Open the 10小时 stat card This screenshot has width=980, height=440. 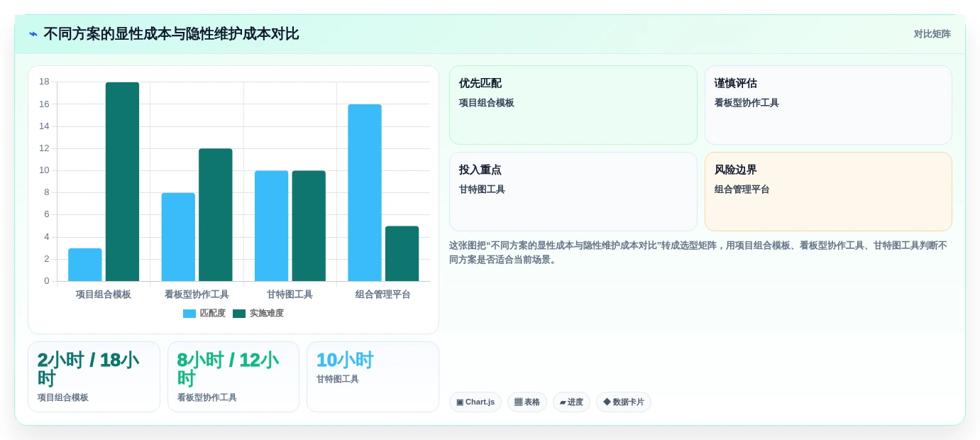[x=373, y=377]
